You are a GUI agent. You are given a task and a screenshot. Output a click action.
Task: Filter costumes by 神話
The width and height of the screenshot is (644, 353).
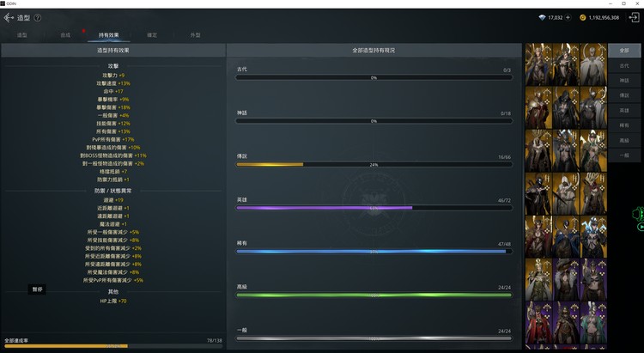(624, 81)
